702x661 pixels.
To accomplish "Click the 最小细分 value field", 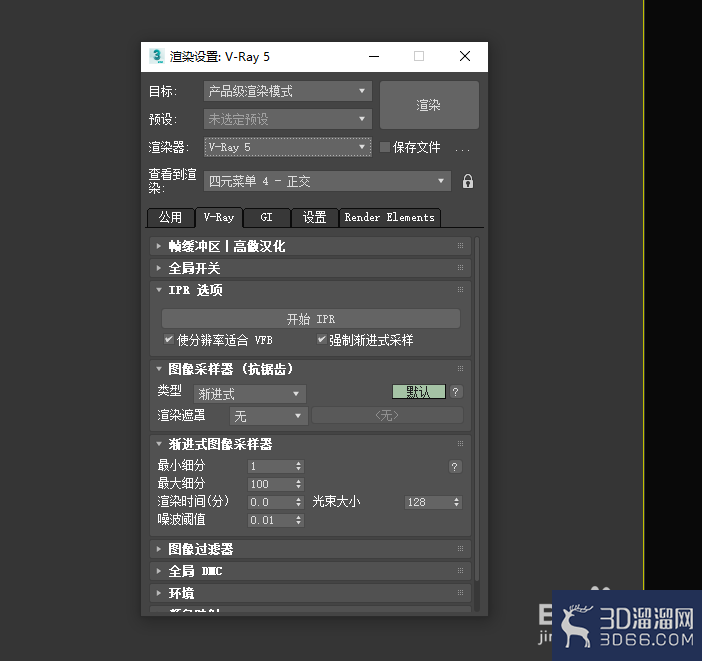I will coord(271,466).
